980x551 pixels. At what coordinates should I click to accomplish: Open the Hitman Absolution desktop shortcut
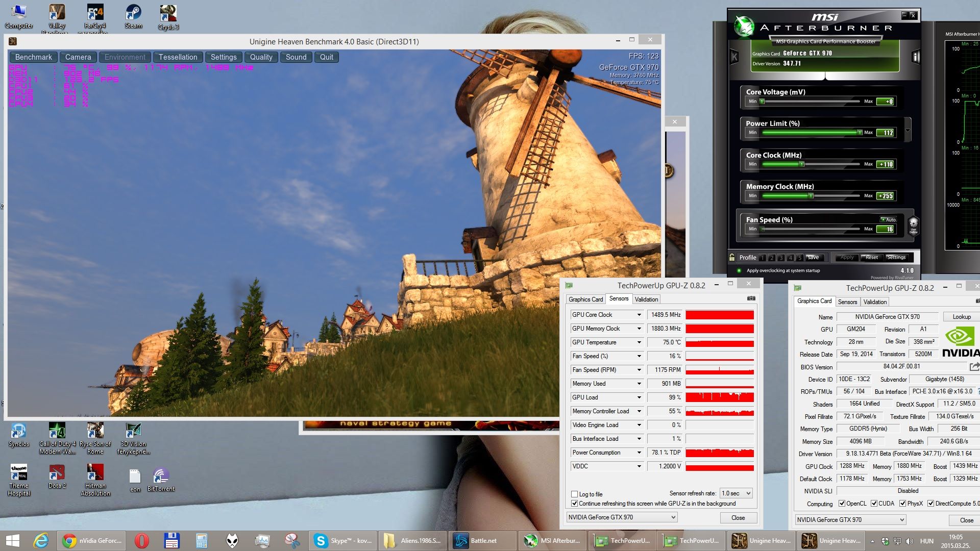95,480
